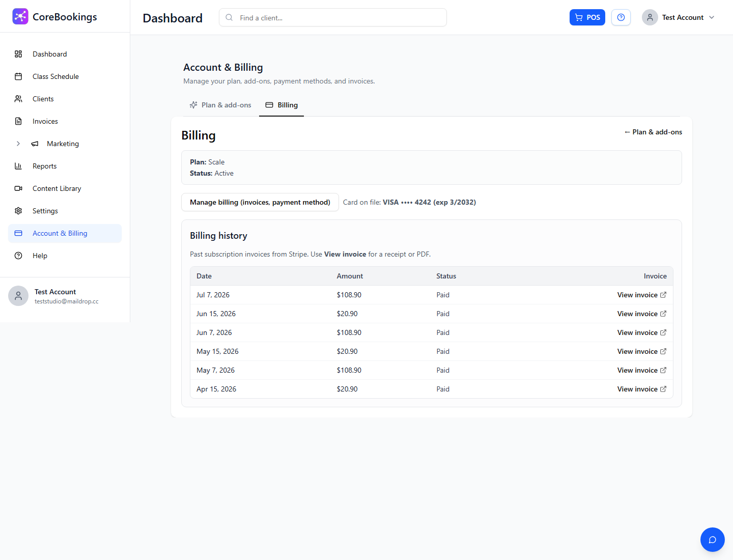
Task: Click Manage billing (invoices, payment method)
Action: coord(260,202)
